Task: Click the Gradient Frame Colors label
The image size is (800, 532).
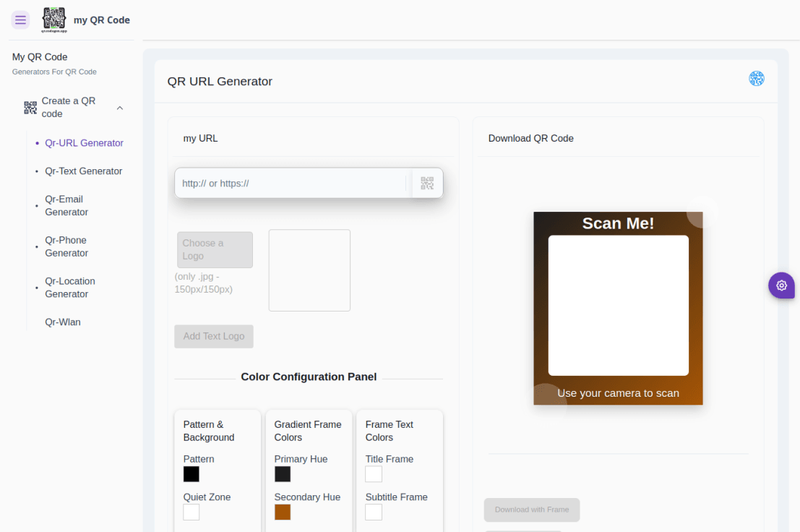Action: point(308,431)
